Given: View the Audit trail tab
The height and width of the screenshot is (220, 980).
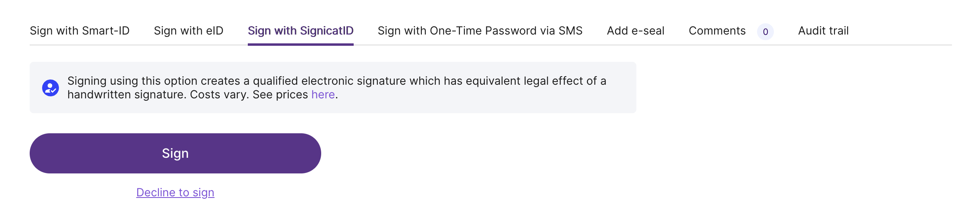Looking at the screenshot, I should coord(823,31).
